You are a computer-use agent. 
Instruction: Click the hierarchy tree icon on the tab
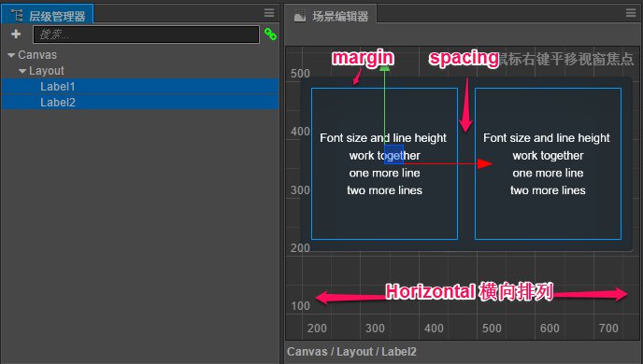(x=17, y=16)
